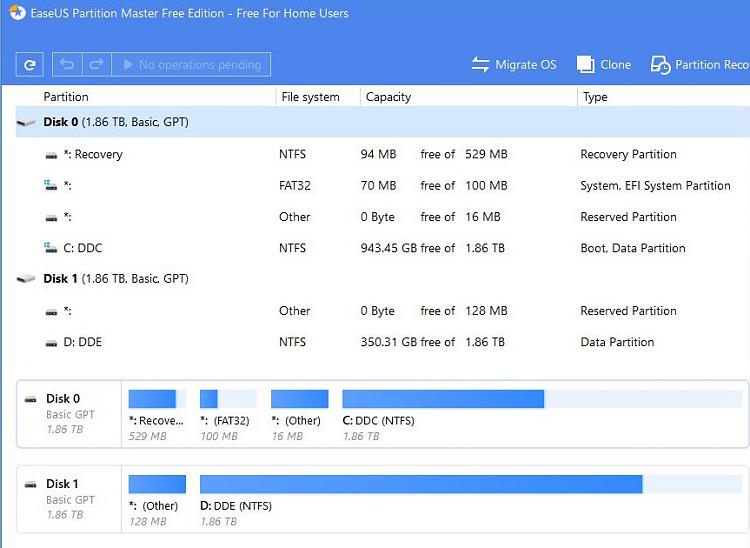Click the D: DDE (NTFS) label in disk map
Screen dimensions: 750x548
[236, 506]
